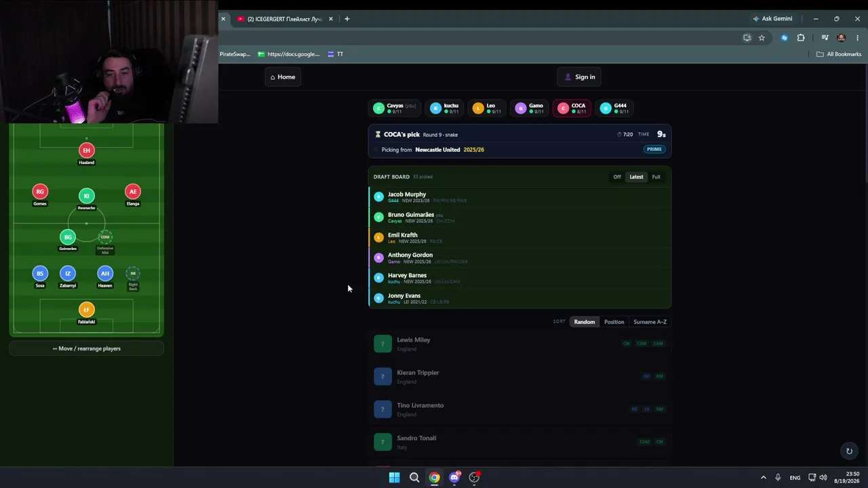868x488 pixels.
Task: Click the COCA drafter chip
Action: coord(572,108)
